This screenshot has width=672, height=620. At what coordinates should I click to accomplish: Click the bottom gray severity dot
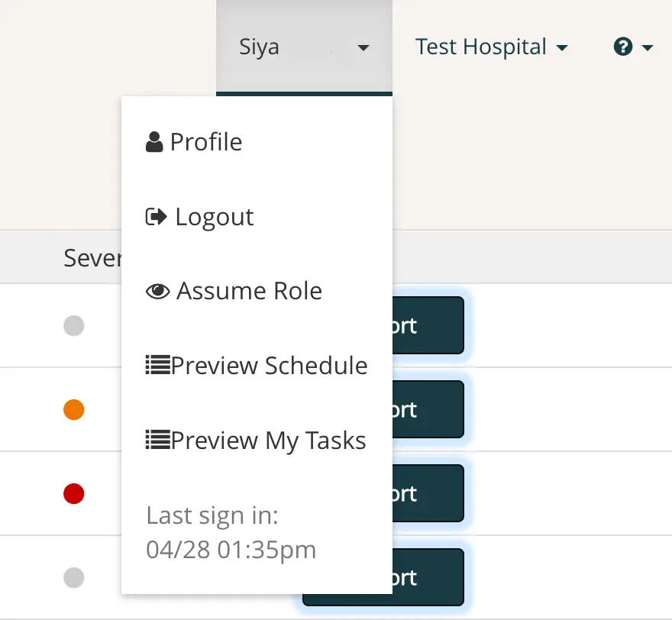(73, 578)
